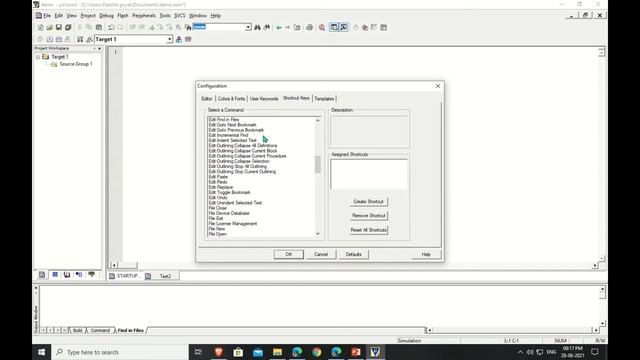Confirm the Configuration dialog with OK

pos(289,254)
